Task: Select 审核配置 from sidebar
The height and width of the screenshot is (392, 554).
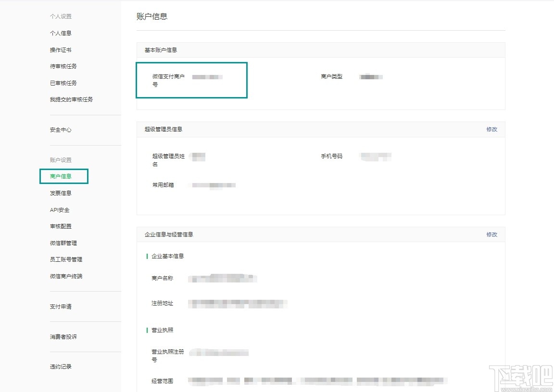Action: (60, 226)
